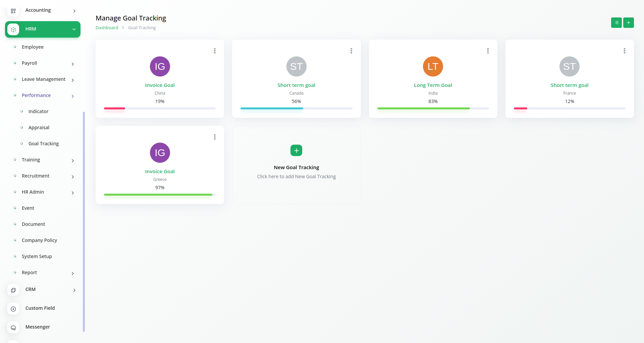Viewport: 644px width, 343px height.
Task: Click the IG avatar on the China card
Action: coord(160,66)
